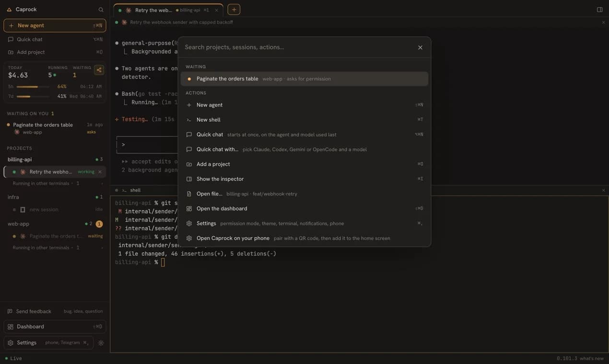Close the 'Retry the webho...' session in sidebar
Viewport: 609px width, 364px height.
100,172
